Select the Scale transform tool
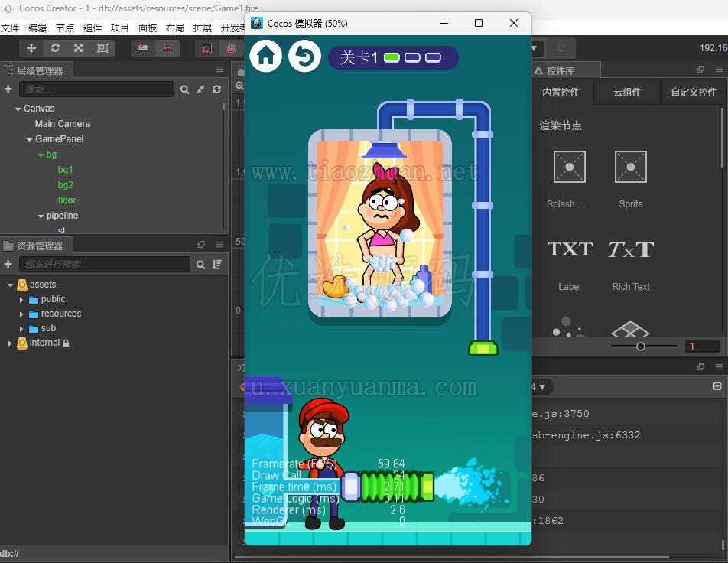The image size is (728, 563). pos(79,48)
